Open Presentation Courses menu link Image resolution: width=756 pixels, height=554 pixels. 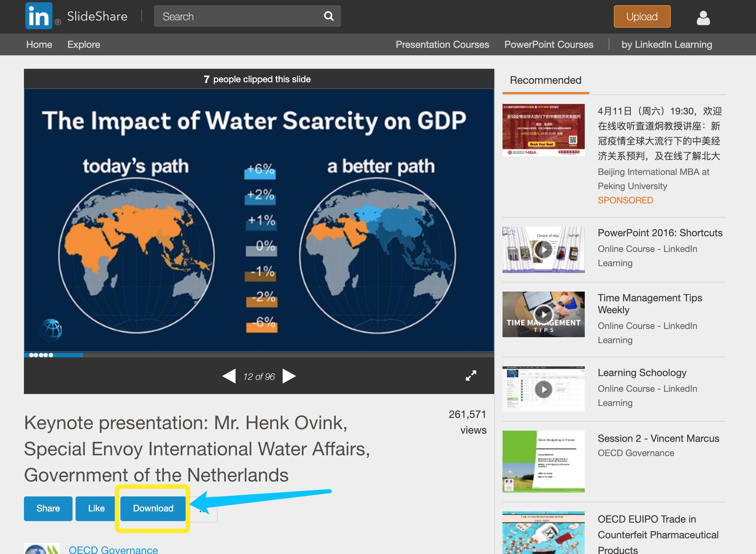click(x=442, y=44)
